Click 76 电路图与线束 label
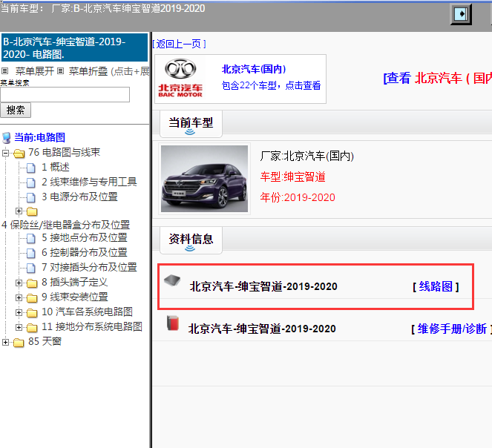The height and width of the screenshot is (448, 492). coord(64,153)
